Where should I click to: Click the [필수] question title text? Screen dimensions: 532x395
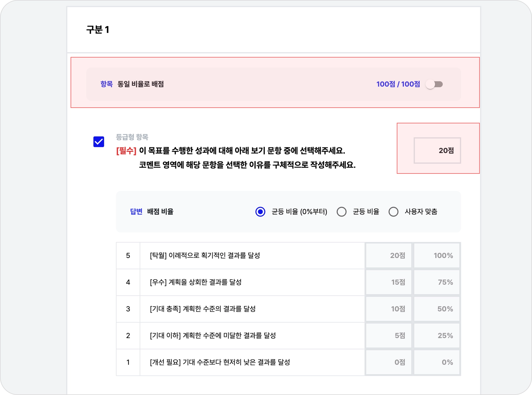236,158
